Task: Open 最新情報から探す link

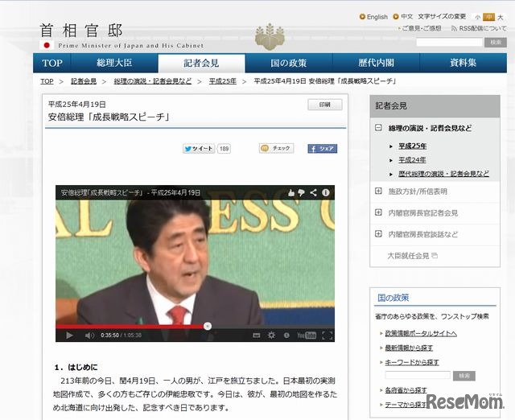Action: (409, 348)
